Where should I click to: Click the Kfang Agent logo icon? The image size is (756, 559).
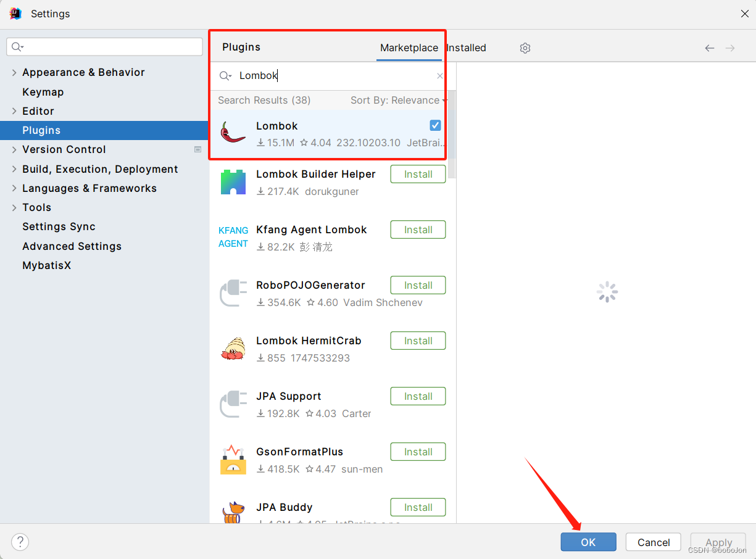click(x=233, y=237)
